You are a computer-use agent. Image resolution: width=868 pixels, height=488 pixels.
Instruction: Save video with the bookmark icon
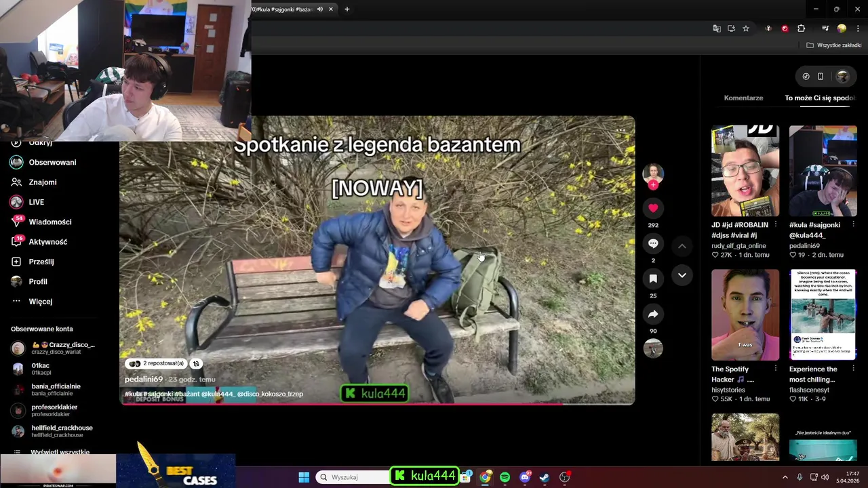[653, 279]
